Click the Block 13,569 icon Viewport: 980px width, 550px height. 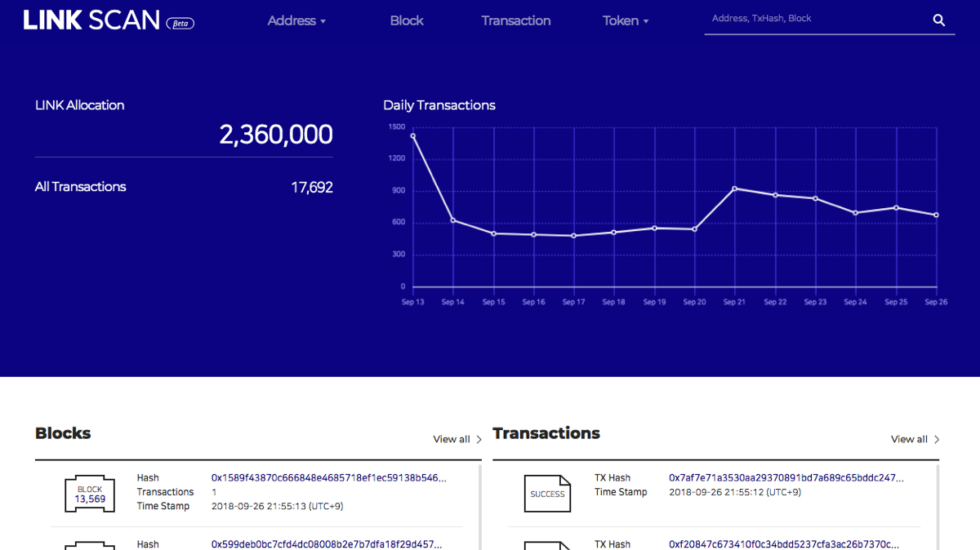point(90,495)
